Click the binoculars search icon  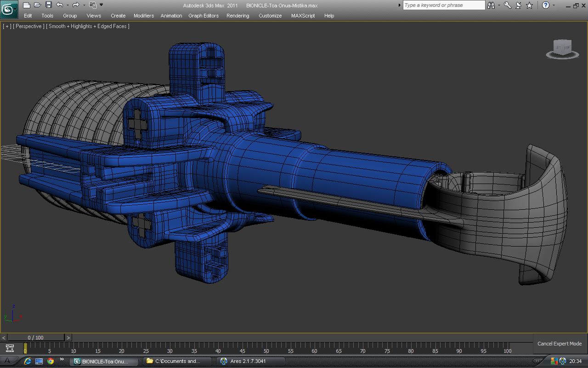pos(491,5)
